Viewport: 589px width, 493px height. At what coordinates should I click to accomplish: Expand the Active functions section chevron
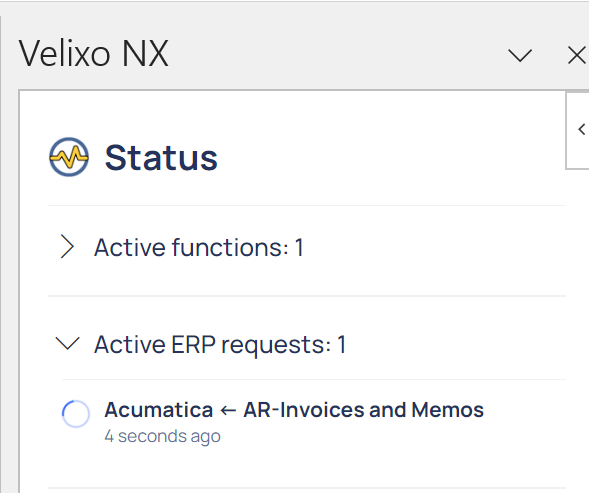[67, 247]
